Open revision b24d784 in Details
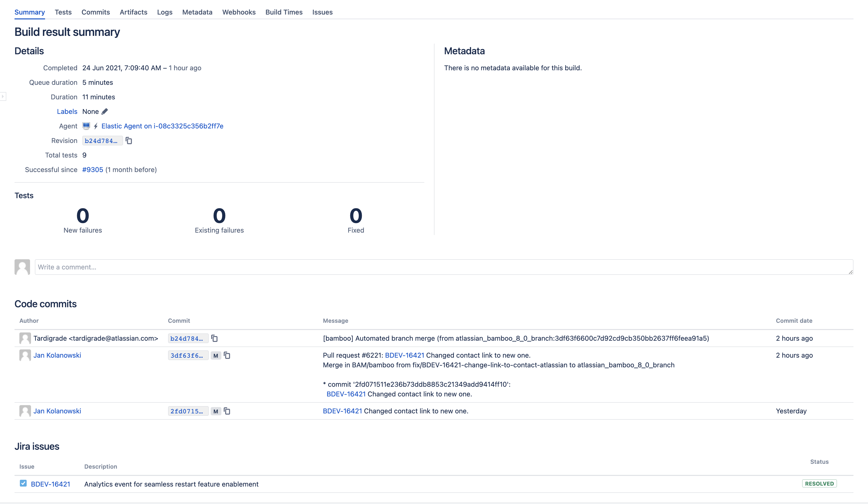The width and height of the screenshot is (868, 504). [x=102, y=141]
